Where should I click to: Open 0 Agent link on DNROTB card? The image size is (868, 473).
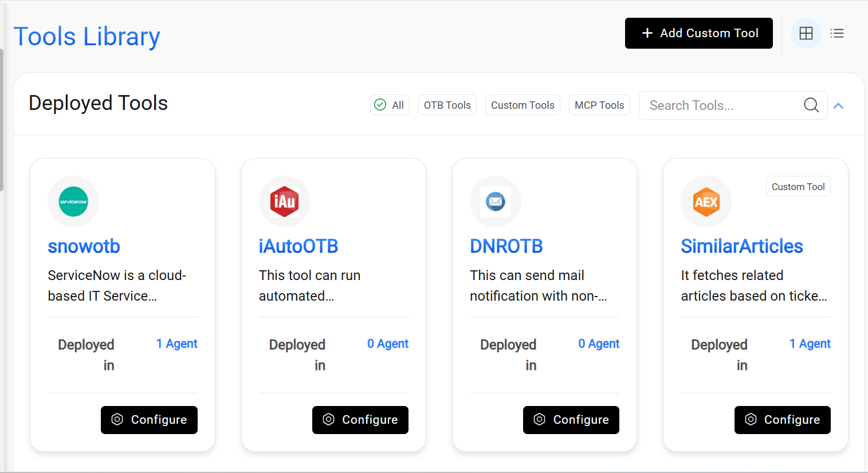click(599, 344)
